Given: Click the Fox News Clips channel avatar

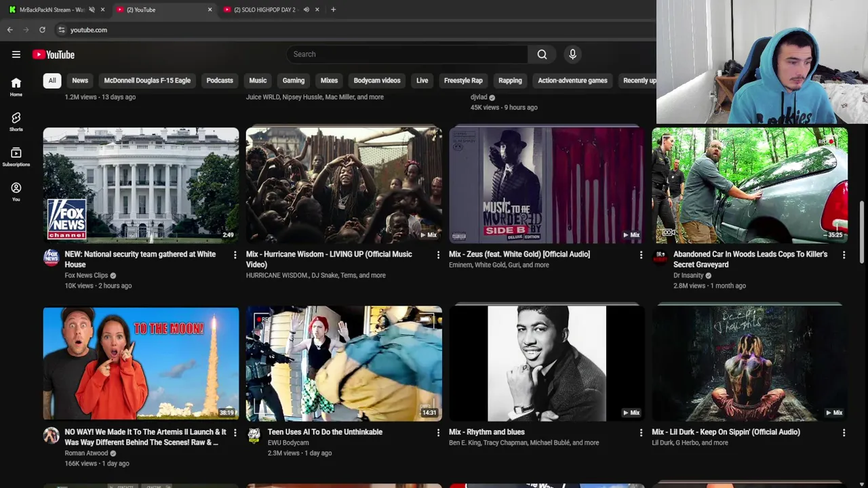Looking at the screenshot, I should pyautogui.click(x=52, y=257).
